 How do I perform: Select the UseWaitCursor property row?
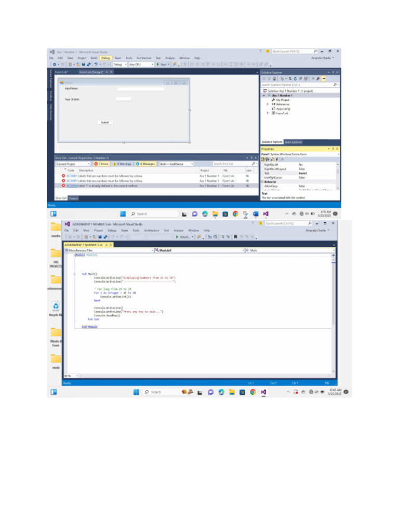299,178
